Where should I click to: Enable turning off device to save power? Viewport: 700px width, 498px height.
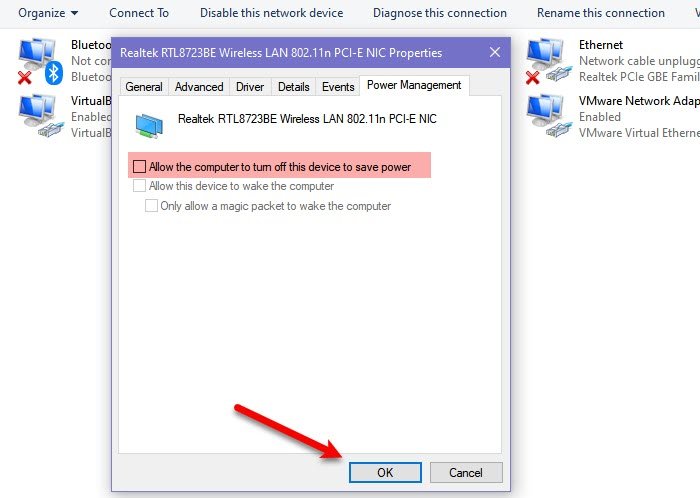point(140,167)
